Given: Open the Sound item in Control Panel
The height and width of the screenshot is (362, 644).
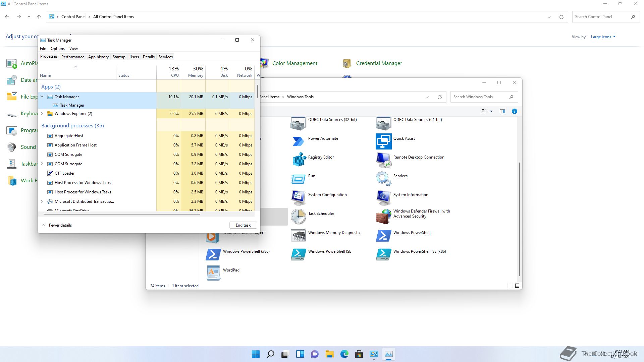Looking at the screenshot, I should pos(28,147).
